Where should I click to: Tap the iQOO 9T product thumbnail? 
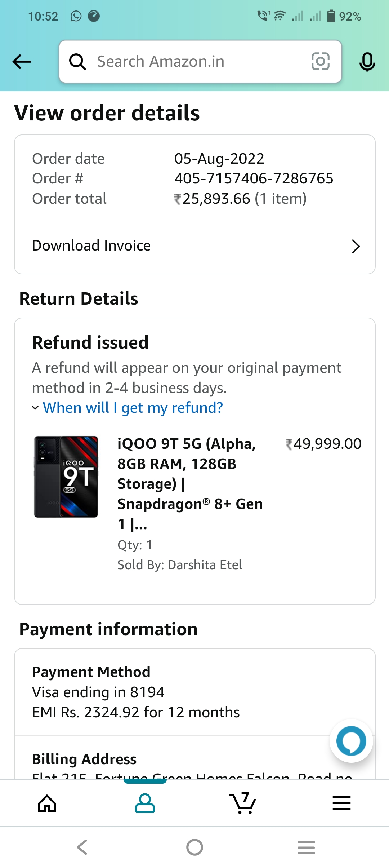coord(66,477)
